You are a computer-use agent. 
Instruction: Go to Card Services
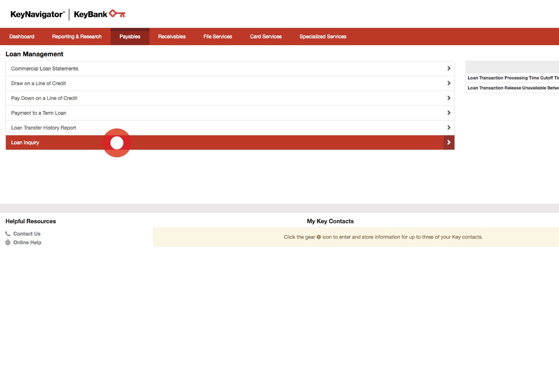pyautogui.click(x=266, y=36)
